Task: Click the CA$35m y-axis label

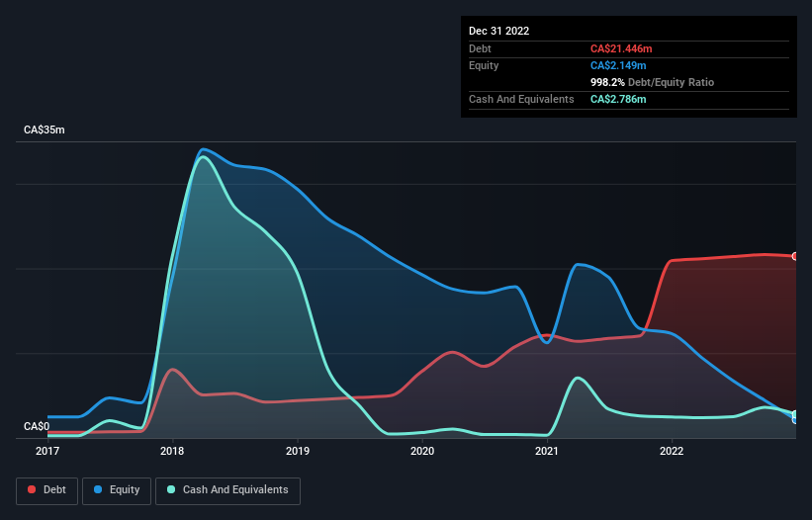Action: 45,130
